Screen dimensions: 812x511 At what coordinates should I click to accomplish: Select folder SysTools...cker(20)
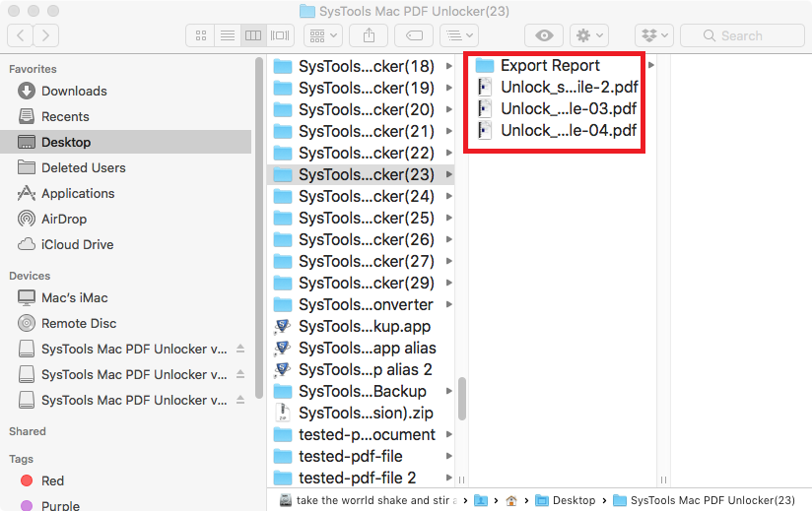[361, 109]
